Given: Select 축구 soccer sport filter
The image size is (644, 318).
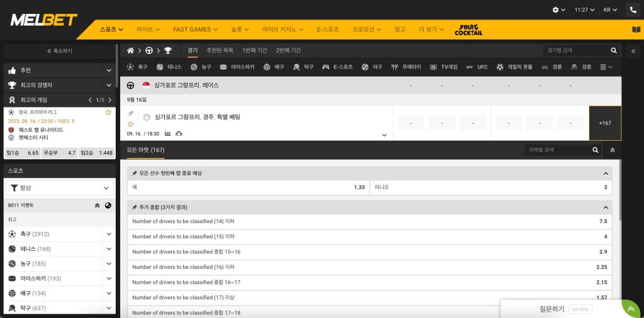Looking at the screenshot, I should 137,67.
